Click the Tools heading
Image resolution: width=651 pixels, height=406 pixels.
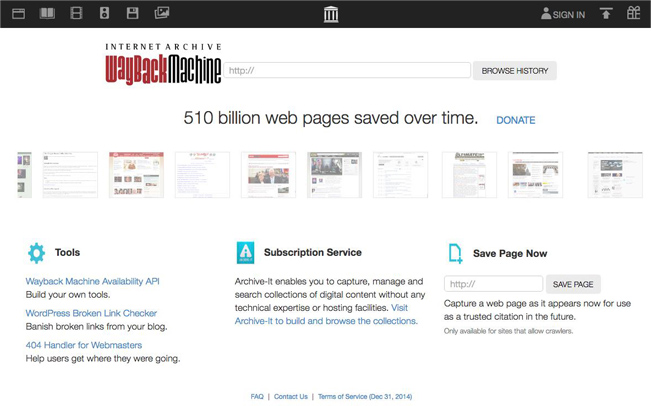click(67, 252)
